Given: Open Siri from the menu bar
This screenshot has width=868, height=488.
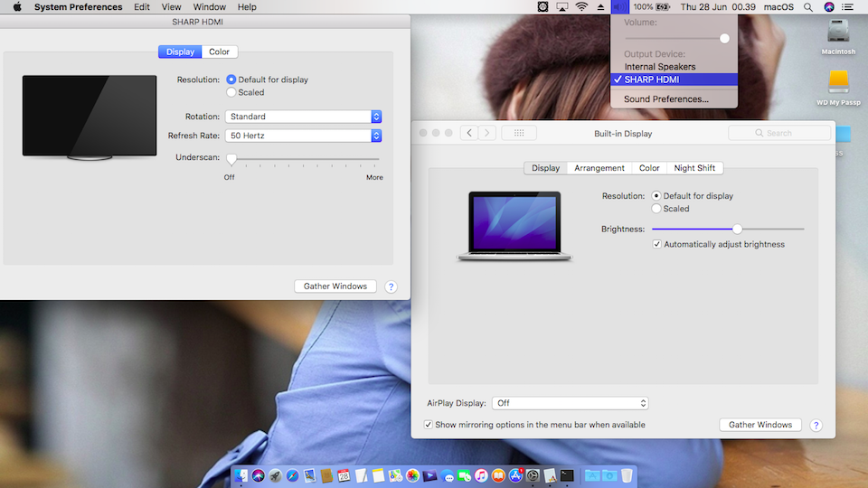Looking at the screenshot, I should click(x=830, y=7).
